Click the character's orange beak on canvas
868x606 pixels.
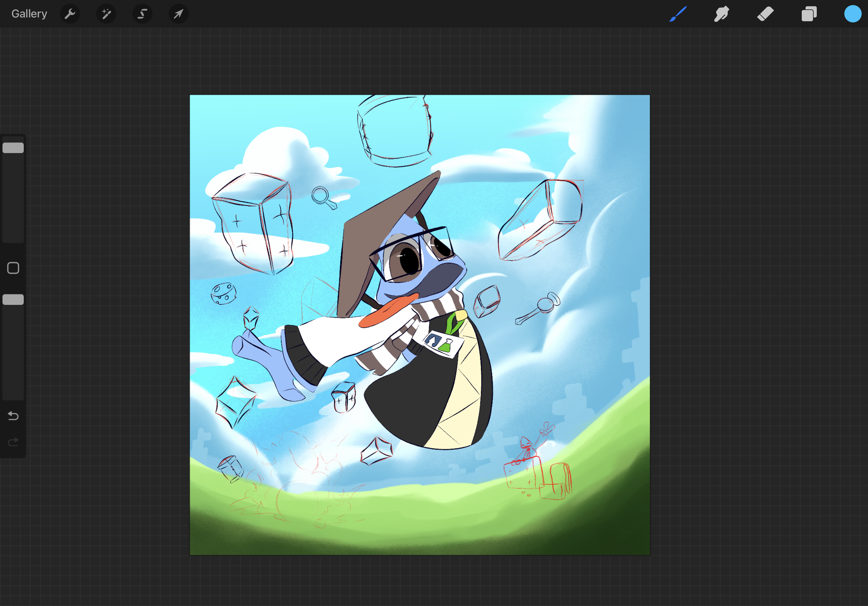pyautogui.click(x=388, y=310)
